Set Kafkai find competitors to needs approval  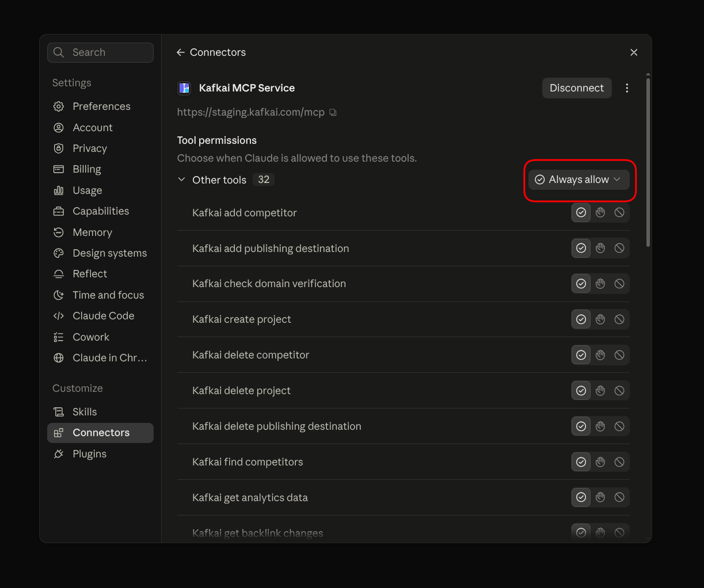[x=600, y=462]
